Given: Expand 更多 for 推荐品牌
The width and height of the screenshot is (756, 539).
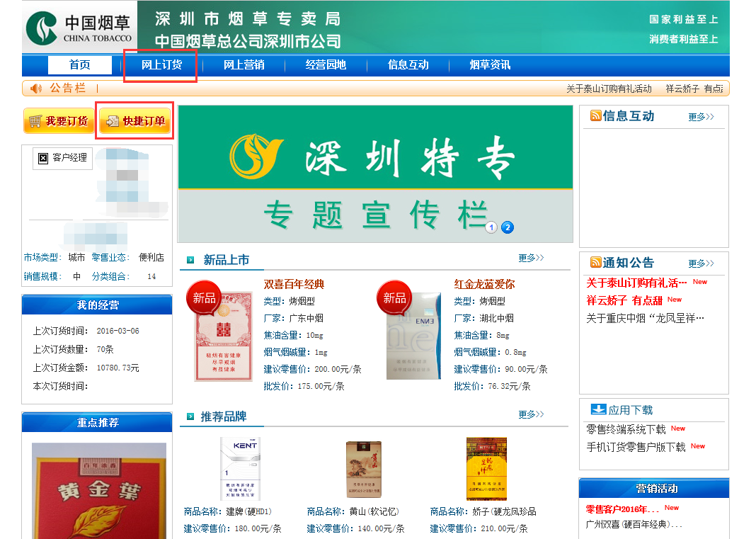Looking at the screenshot, I should pyautogui.click(x=531, y=414).
